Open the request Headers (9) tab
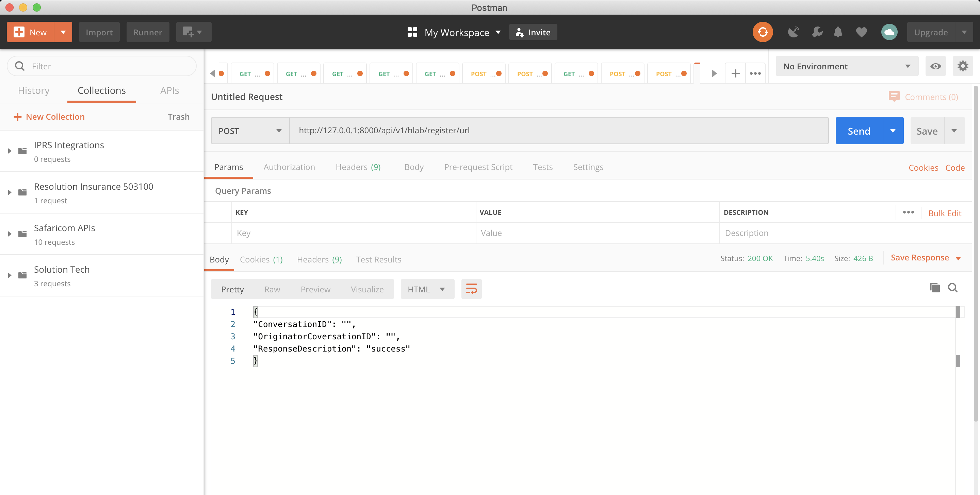This screenshot has width=980, height=495. [x=358, y=167]
